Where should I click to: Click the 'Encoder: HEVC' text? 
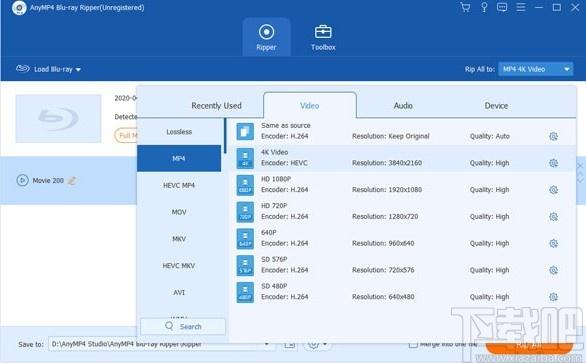coord(284,163)
